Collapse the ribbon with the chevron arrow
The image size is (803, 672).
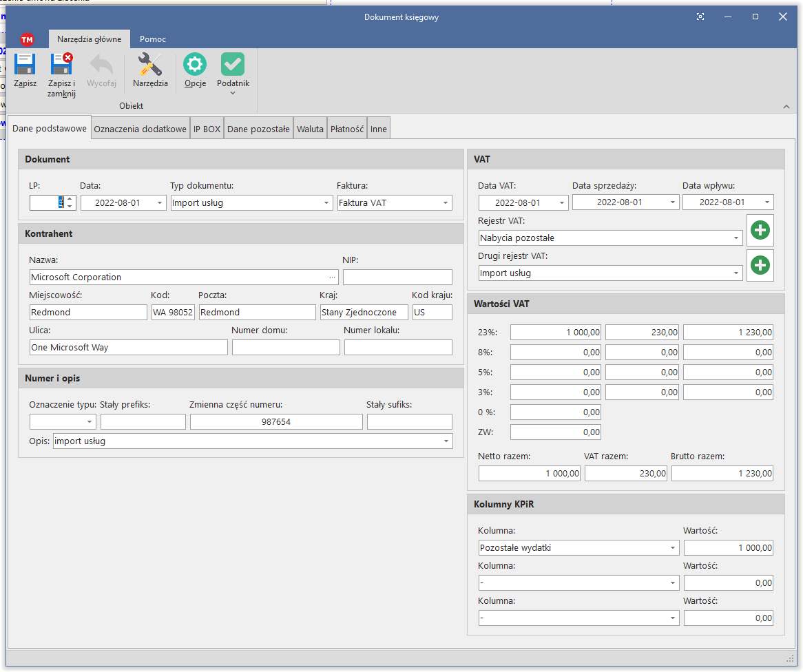point(786,107)
